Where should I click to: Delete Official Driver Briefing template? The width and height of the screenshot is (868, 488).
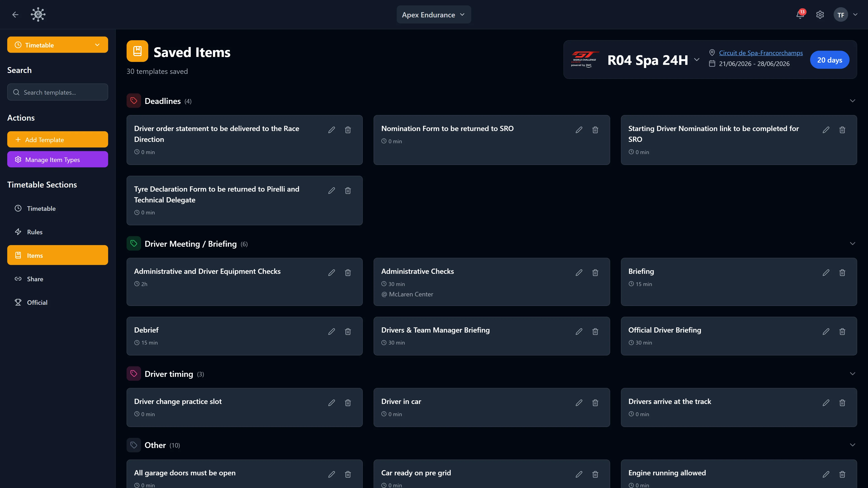(x=842, y=331)
